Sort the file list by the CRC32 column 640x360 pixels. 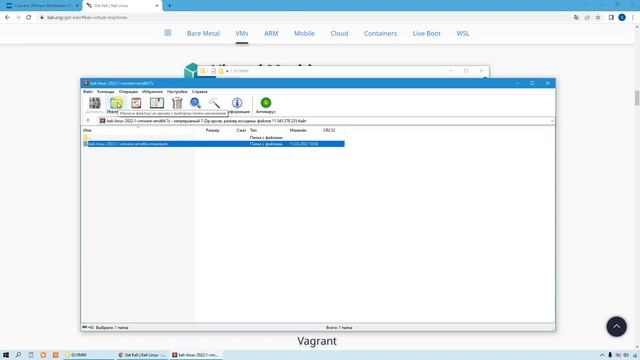click(329, 130)
